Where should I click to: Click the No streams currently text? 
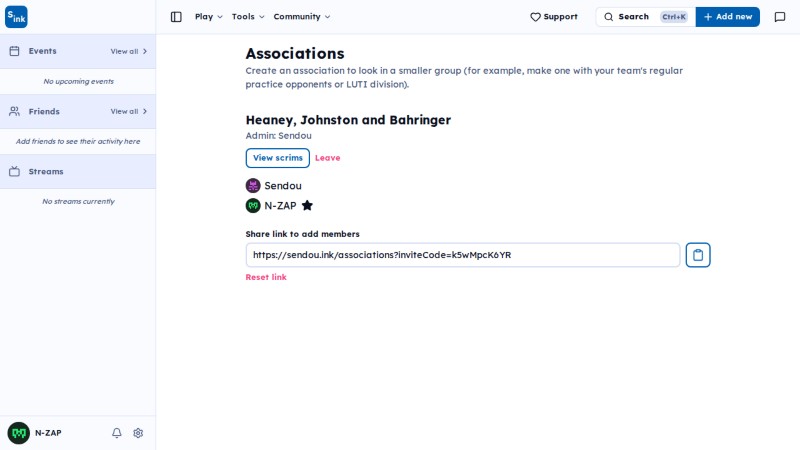79,202
